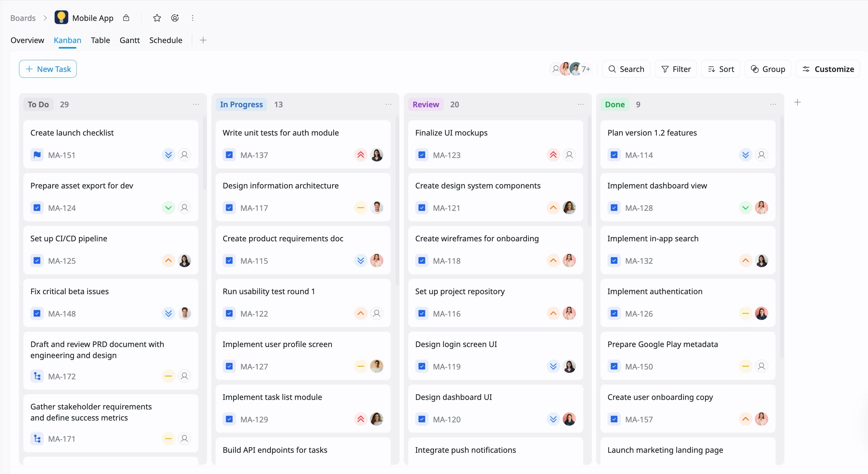Open the Customize panel
The width and height of the screenshot is (868, 474).
point(828,69)
